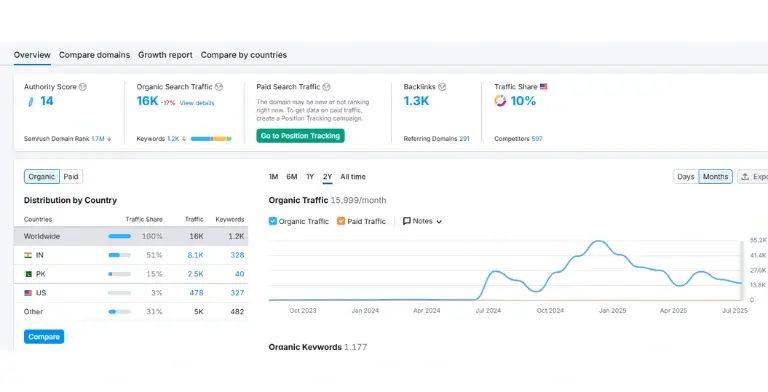768x392 pixels.
Task: Click Other row keywords 482
Action: [x=237, y=312]
